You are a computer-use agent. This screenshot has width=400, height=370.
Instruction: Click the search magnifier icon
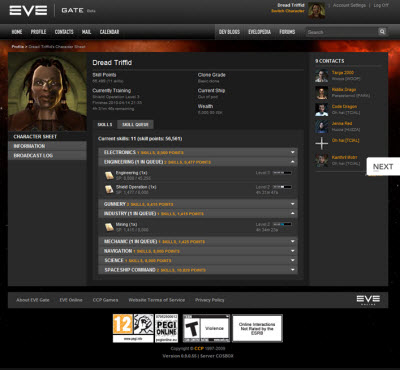(x=382, y=32)
